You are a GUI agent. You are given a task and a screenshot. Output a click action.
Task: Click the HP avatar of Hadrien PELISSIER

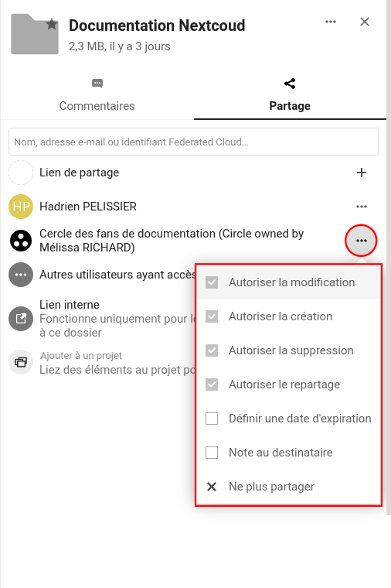coord(21,207)
